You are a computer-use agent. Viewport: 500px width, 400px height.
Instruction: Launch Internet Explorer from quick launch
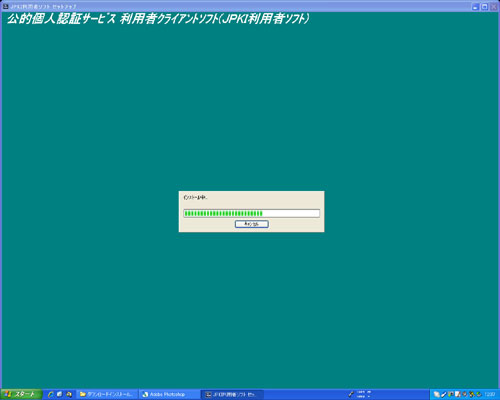click(x=51, y=394)
